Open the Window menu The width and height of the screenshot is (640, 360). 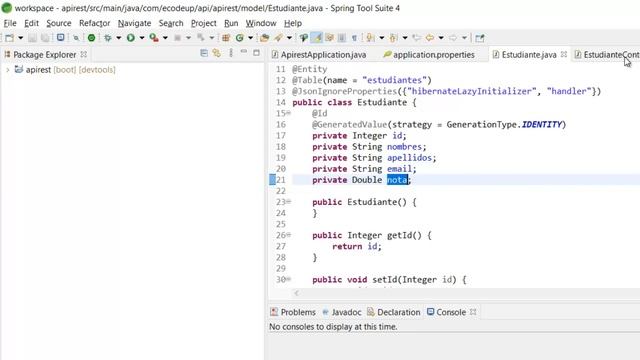point(261,23)
